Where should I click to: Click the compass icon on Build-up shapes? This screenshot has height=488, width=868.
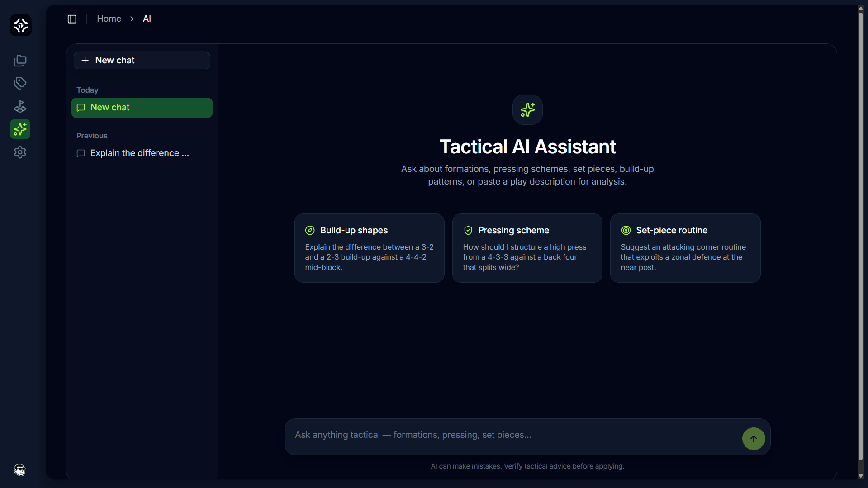tap(310, 231)
